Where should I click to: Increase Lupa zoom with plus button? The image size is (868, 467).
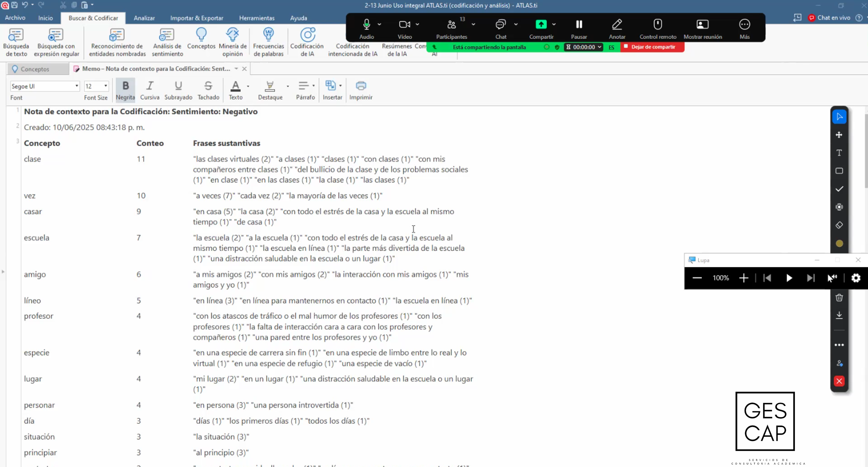click(744, 278)
